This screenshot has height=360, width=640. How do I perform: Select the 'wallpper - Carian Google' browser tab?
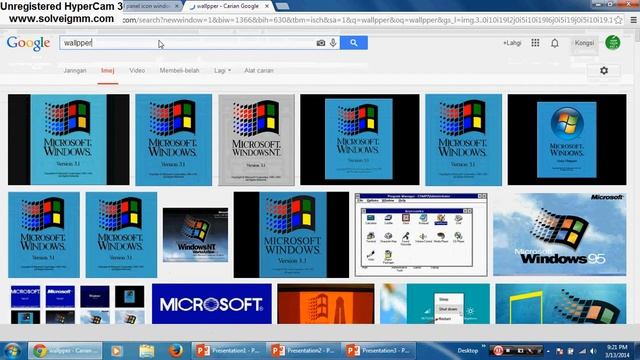[227, 6]
